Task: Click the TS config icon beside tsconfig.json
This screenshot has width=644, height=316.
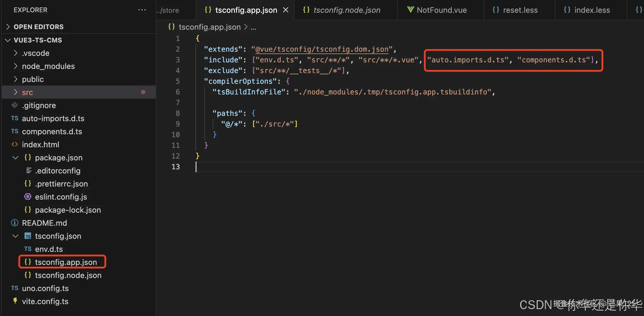Action: click(x=28, y=236)
